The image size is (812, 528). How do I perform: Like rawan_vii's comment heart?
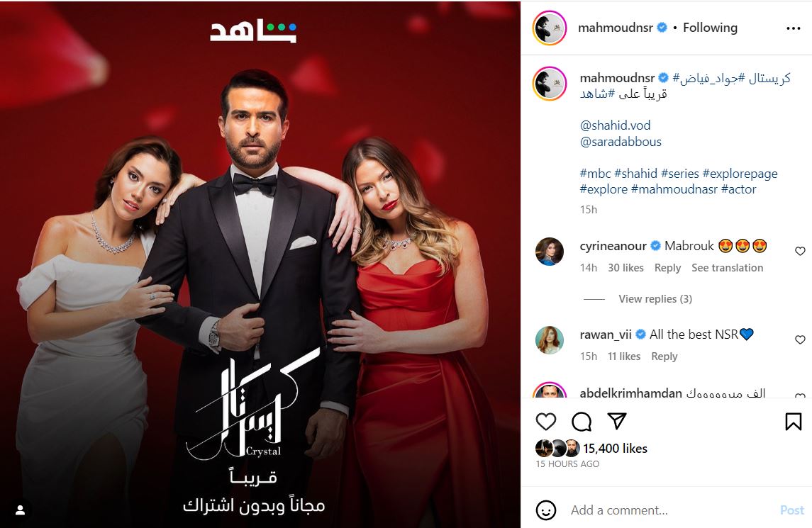click(800, 339)
